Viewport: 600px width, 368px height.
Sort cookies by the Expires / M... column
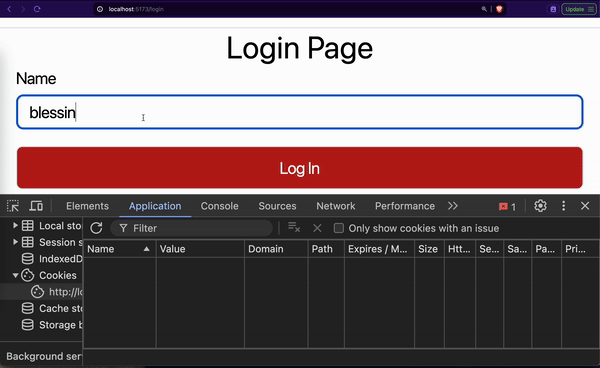[x=379, y=249]
